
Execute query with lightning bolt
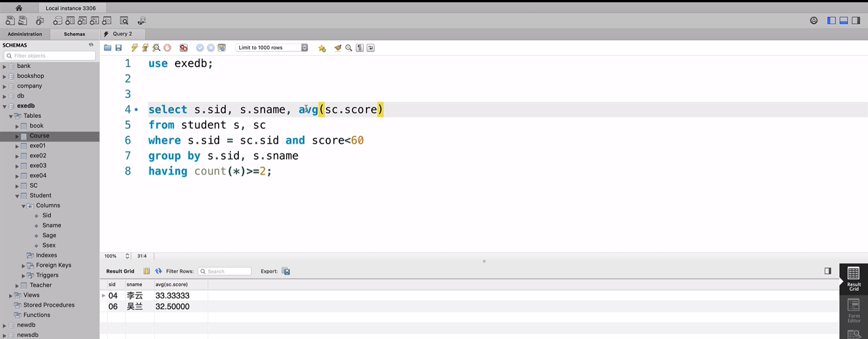pos(135,48)
